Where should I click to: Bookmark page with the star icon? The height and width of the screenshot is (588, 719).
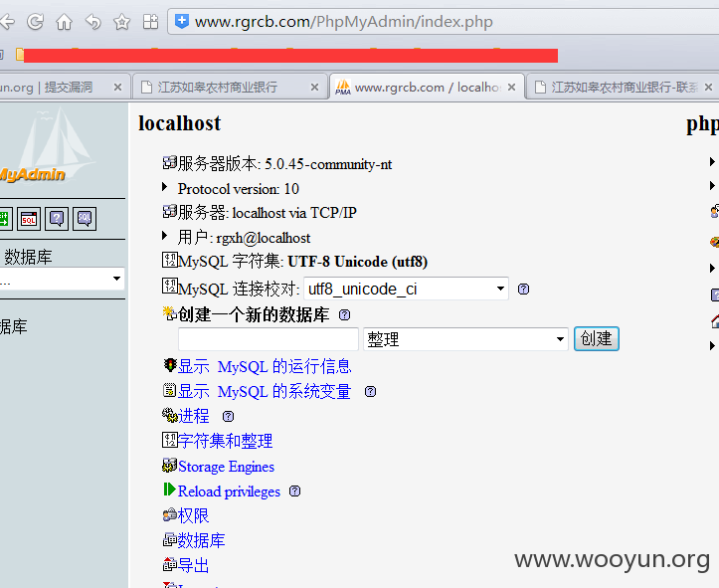[x=122, y=22]
